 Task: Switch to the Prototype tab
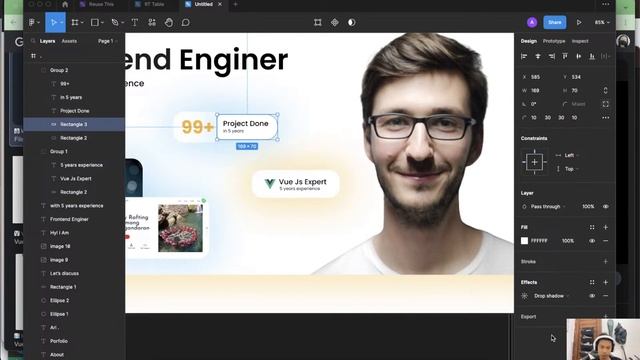pos(554,41)
